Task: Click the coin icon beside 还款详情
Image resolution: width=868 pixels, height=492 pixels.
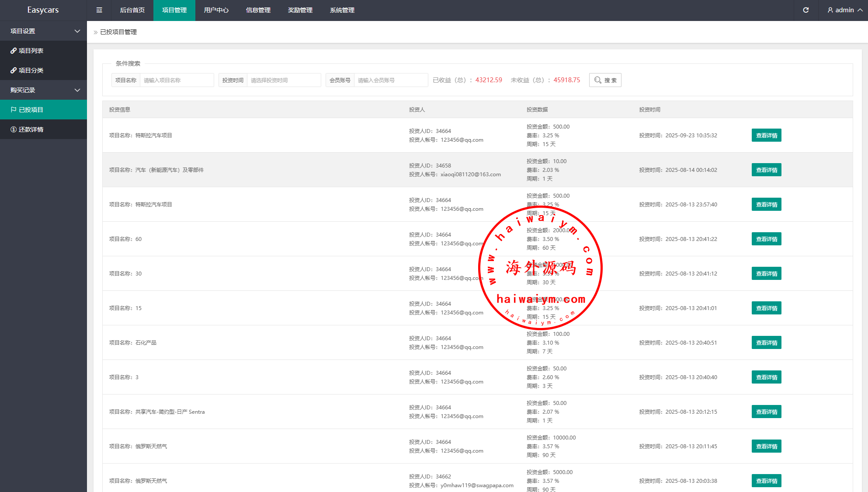Action: [x=14, y=129]
